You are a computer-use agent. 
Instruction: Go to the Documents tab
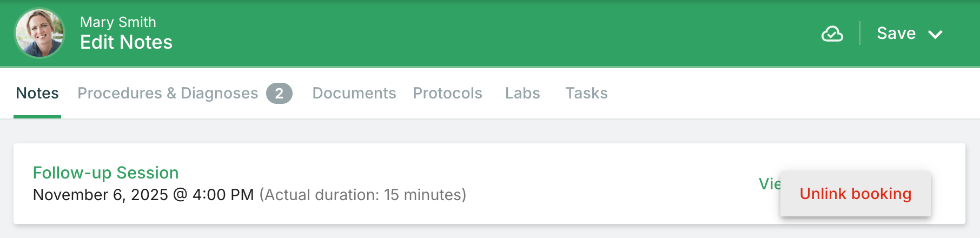[x=354, y=93]
